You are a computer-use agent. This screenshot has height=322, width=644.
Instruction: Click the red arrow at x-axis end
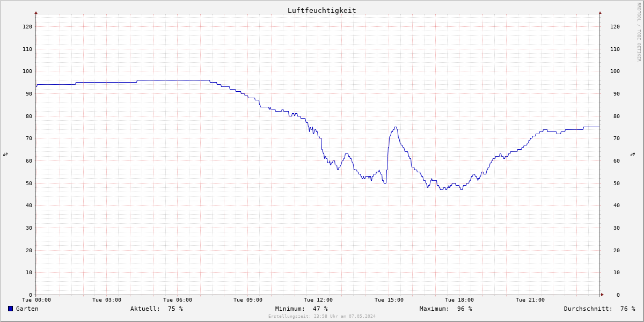click(602, 295)
